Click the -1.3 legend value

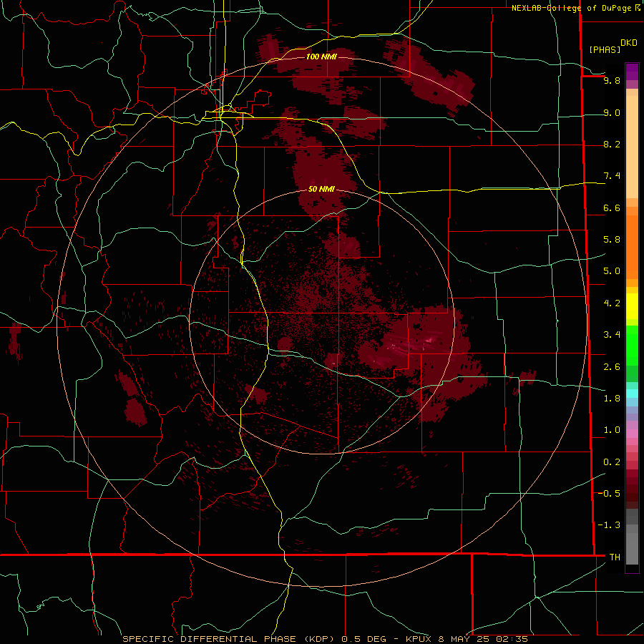click(x=610, y=525)
